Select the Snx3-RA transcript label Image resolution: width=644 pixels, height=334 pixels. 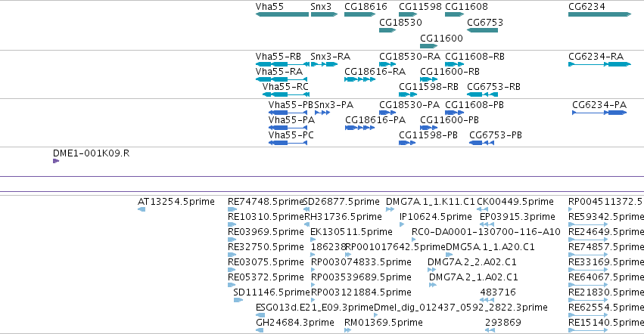point(330,56)
